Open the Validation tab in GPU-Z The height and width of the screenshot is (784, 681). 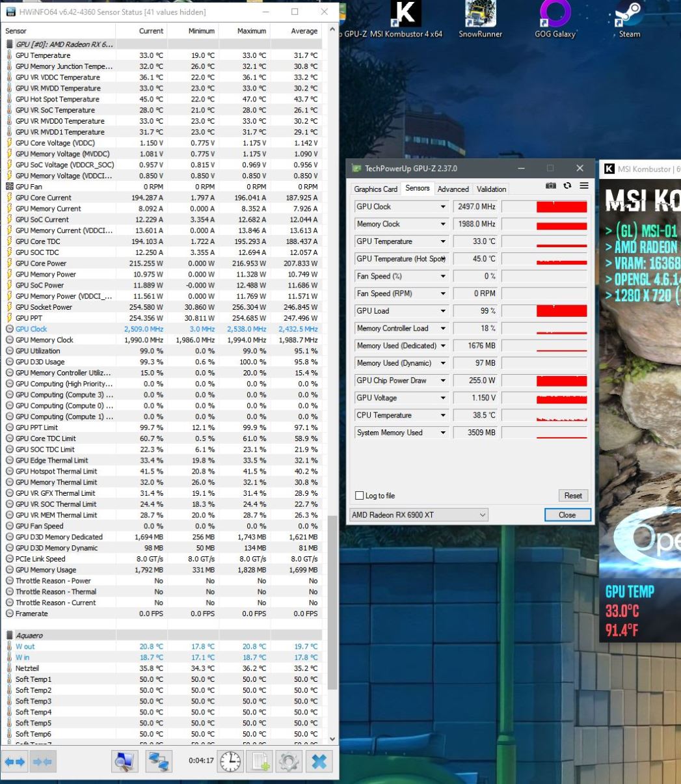click(491, 189)
